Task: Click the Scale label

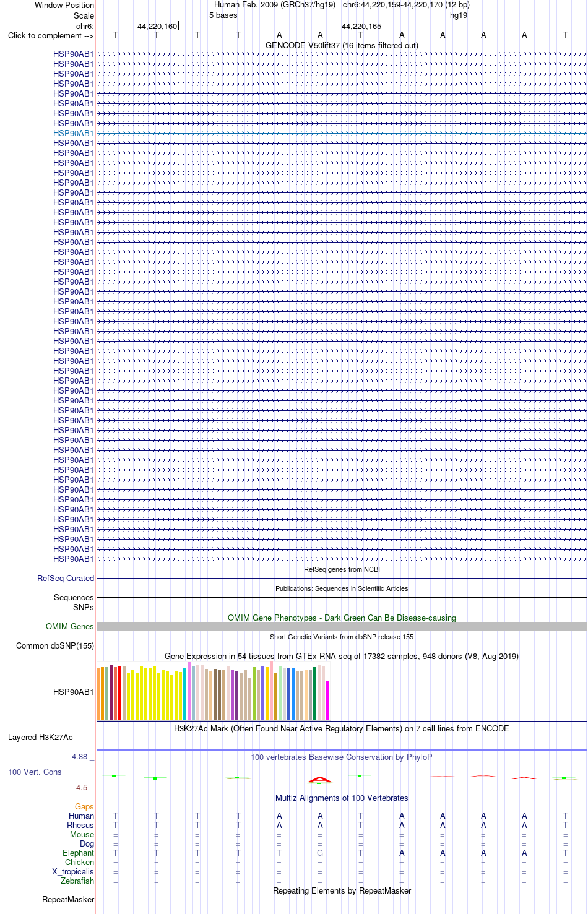Action: click(x=84, y=15)
